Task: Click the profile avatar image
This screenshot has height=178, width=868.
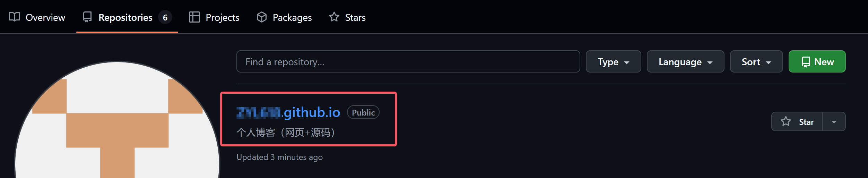Action: point(117,120)
